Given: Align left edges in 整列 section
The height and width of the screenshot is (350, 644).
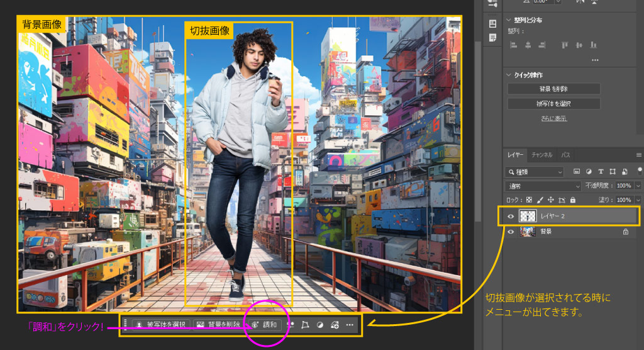Looking at the screenshot, I should (x=513, y=45).
